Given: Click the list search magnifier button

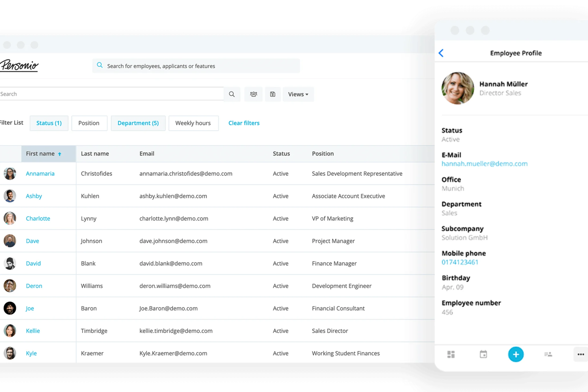Looking at the screenshot, I should pos(232,94).
